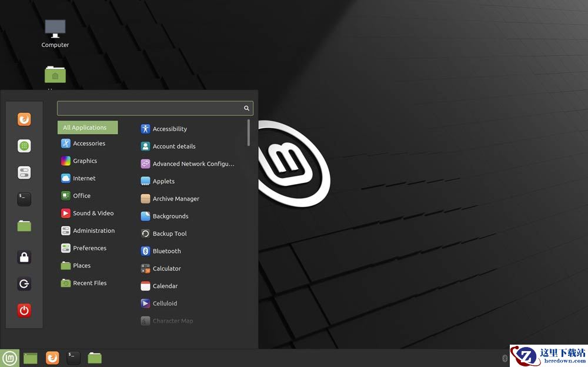588x367 pixels.
Task: Click the show desktop icon on the taskbar
Action: (31, 358)
